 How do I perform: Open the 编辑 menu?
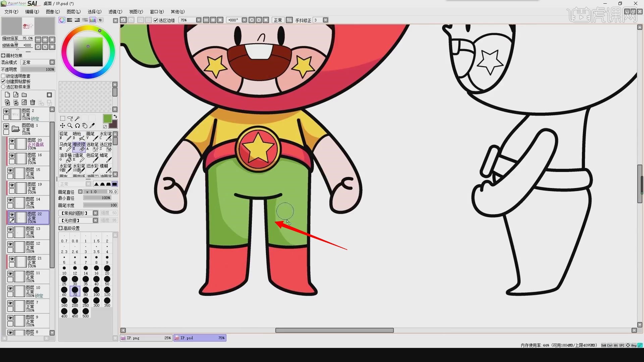(x=32, y=12)
